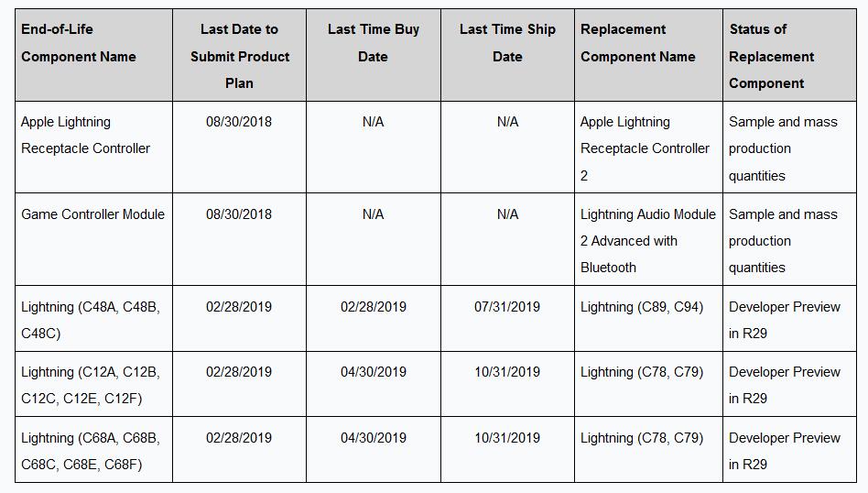Image resolution: width=868 pixels, height=493 pixels.
Task: Click the C68 row's 04/30/2019 buy date
Action: click(373, 438)
